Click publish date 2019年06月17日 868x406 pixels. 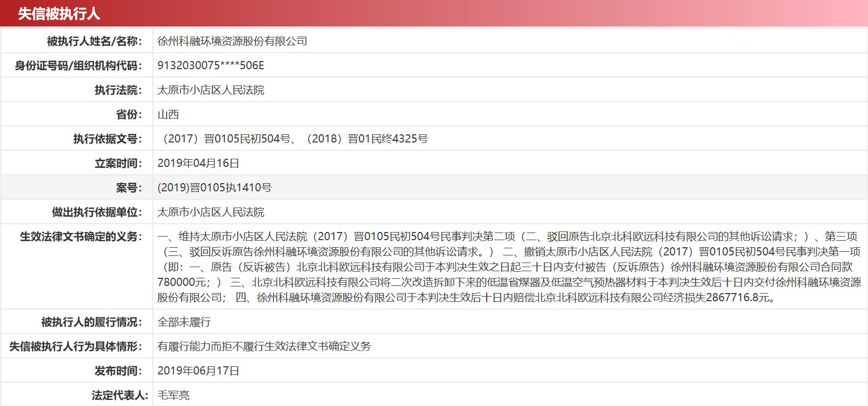pos(198,371)
